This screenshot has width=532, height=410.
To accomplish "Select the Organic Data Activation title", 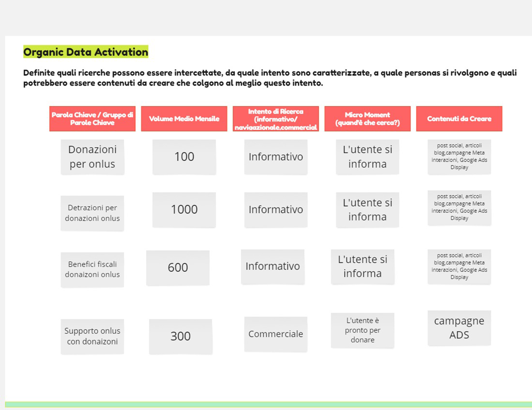I will [86, 51].
